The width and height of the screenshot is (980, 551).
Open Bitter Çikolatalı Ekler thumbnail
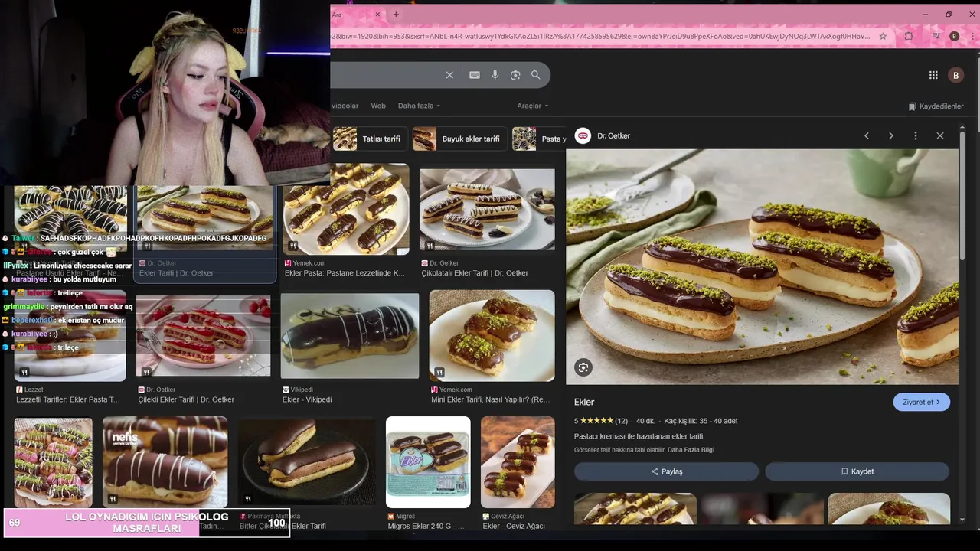tap(307, 462)
